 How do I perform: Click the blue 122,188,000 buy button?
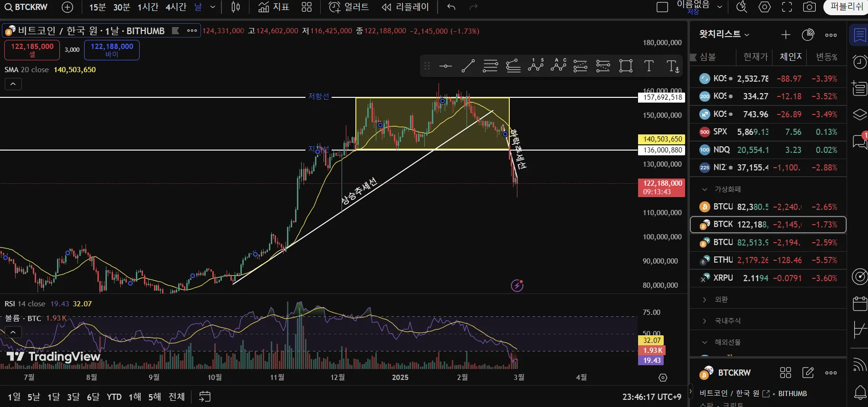coord(112,50)
